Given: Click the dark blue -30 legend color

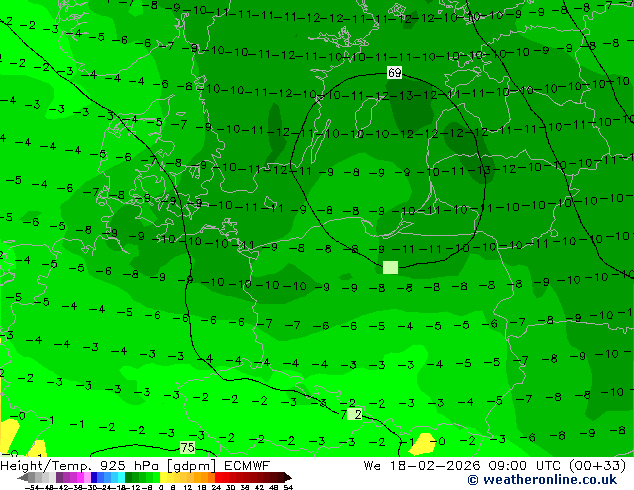Looking at the screenshot, I should click(94, 477).
